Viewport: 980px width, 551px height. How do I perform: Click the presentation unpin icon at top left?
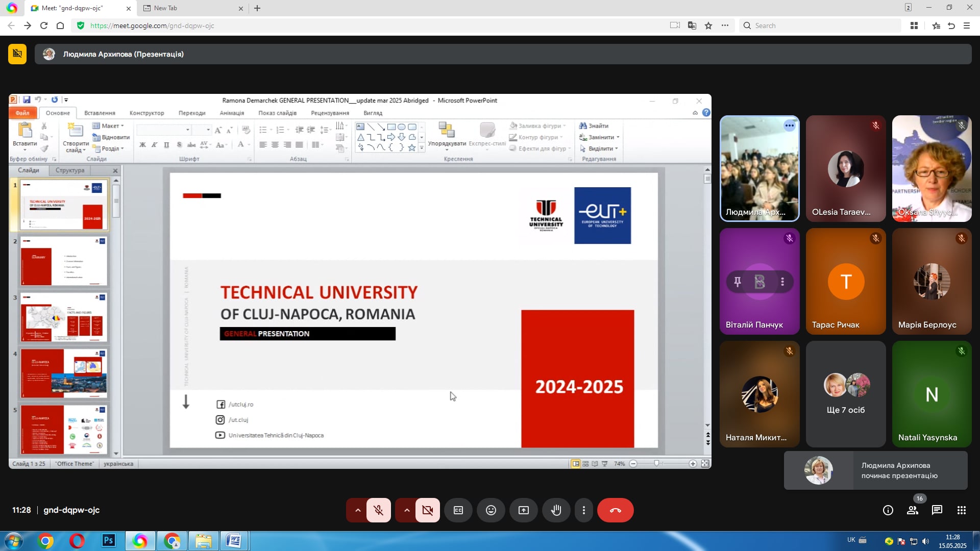[x=17, y=54]
